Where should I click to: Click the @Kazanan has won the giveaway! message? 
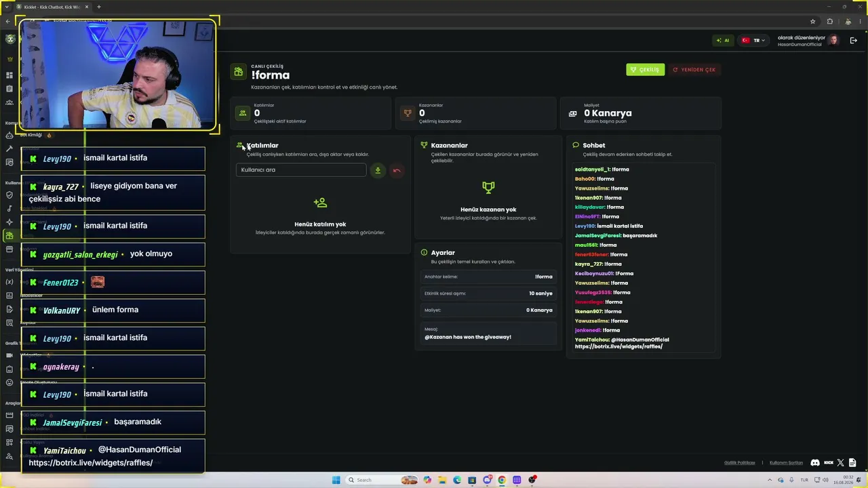(x=468, y=337)
